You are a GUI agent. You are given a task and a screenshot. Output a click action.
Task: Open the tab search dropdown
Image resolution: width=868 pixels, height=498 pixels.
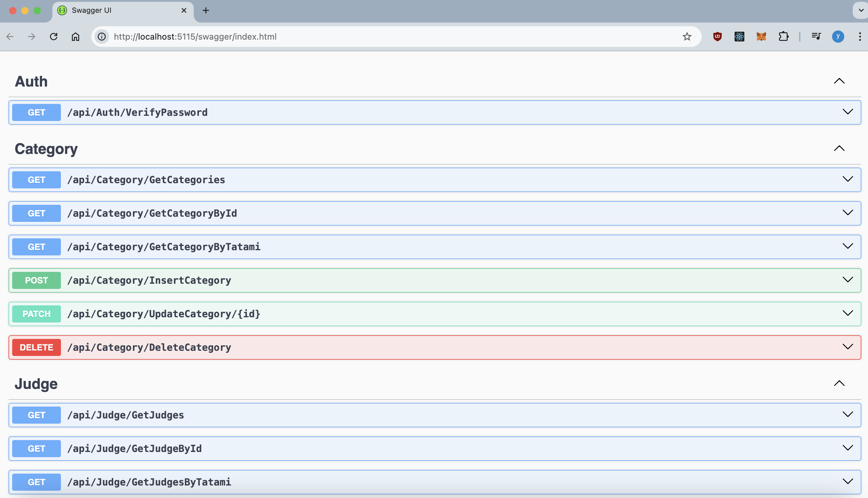(861, 10)
